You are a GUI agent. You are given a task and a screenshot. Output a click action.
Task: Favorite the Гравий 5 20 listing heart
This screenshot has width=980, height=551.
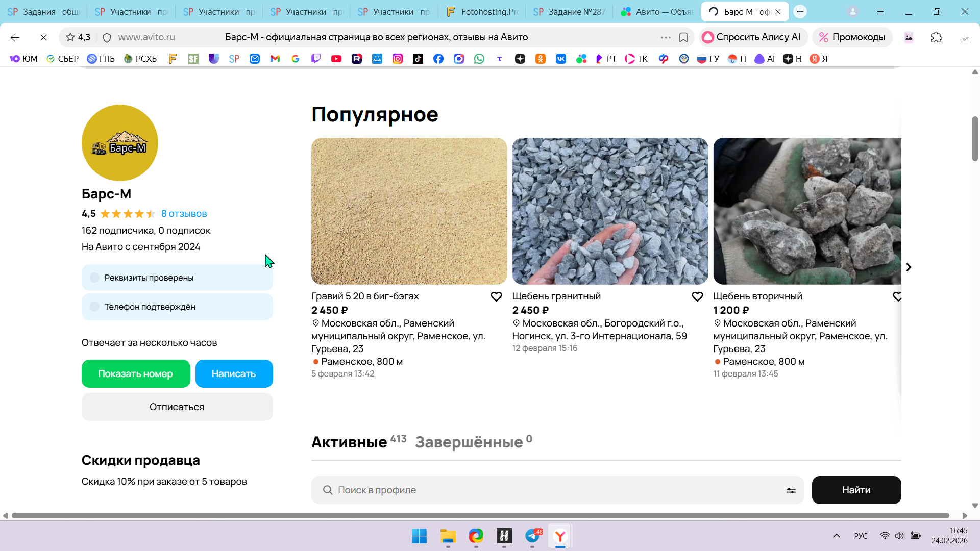point(496,296)
